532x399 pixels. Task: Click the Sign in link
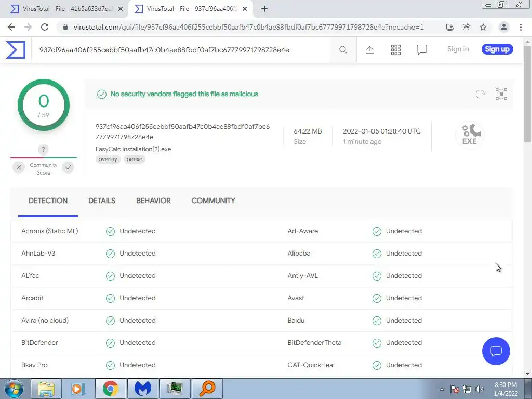(458, 49)
